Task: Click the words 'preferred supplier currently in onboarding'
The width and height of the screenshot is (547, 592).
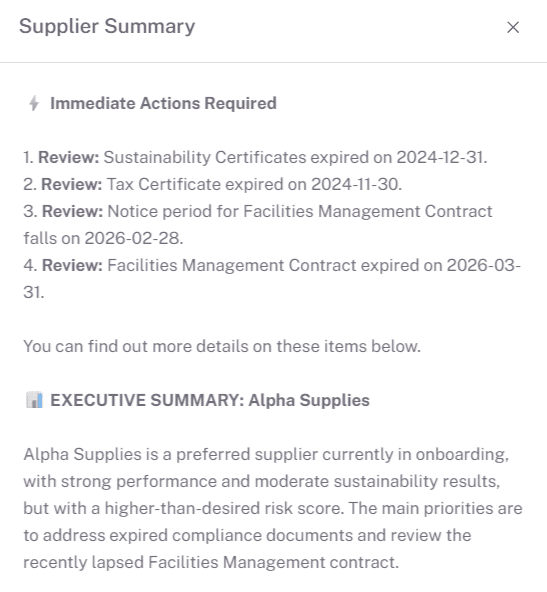Action: pyautogui.click(x=341, y=454)
